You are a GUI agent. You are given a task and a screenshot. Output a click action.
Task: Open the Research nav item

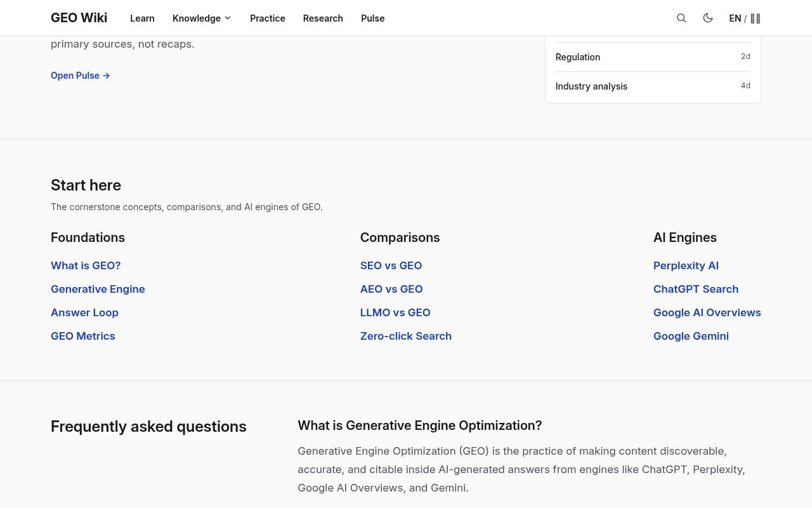(323, 18)
